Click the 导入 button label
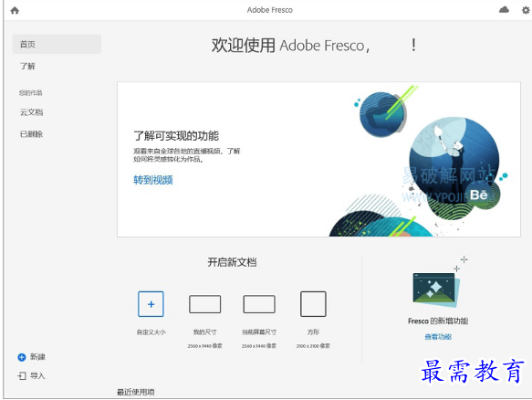Viewport: 532px width, 400px height. pos(37,375)
